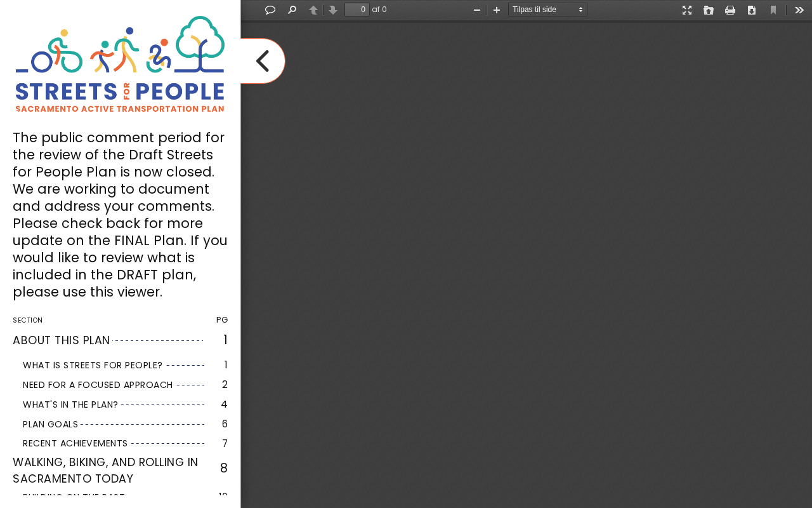Screen dimensions: 812x508
Task: Switch to presentation fullscreen mode
Action: click(x=687, y=10)
